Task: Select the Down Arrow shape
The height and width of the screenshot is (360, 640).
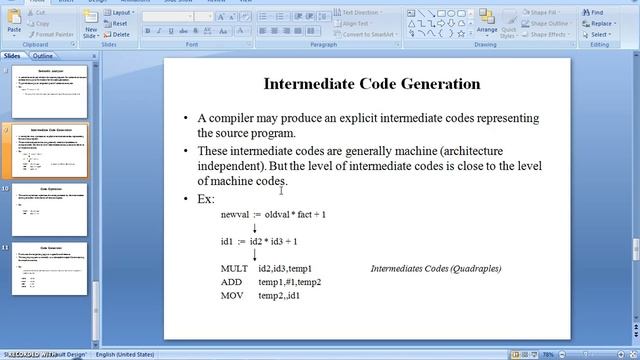Action: coord(451,24)
